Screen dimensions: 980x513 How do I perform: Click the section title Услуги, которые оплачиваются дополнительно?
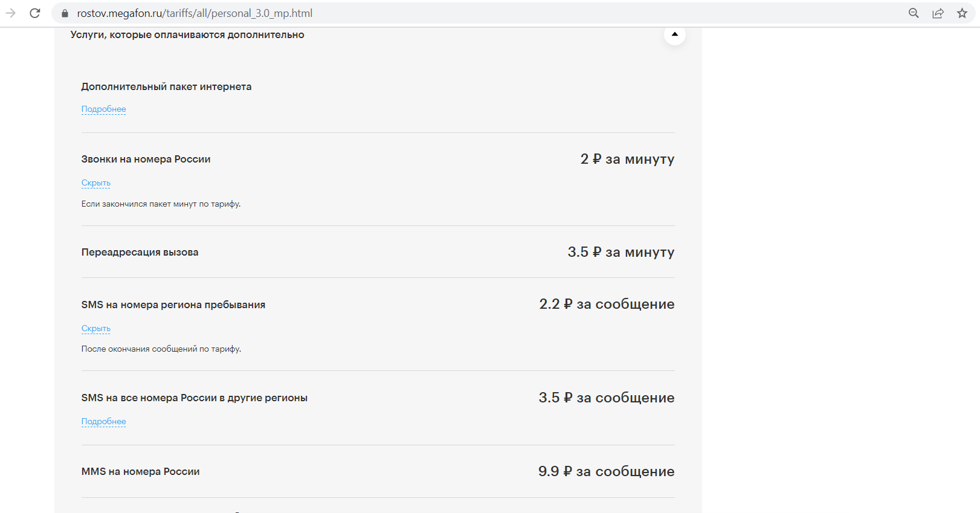pyautogui.click(x=187, y=35)
